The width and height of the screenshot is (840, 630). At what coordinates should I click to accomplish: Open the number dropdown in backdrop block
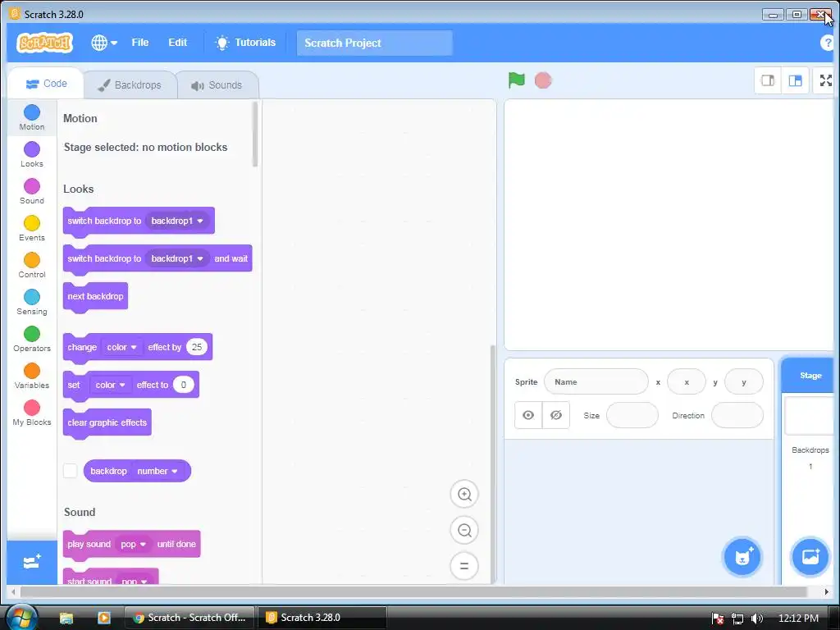pyautogui.click(x=157, y=471)
